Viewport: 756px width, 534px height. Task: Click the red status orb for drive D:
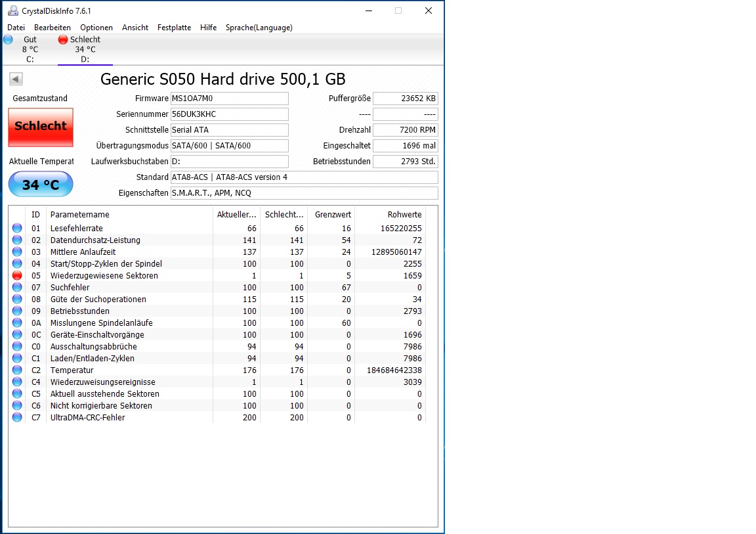(63, 39)
